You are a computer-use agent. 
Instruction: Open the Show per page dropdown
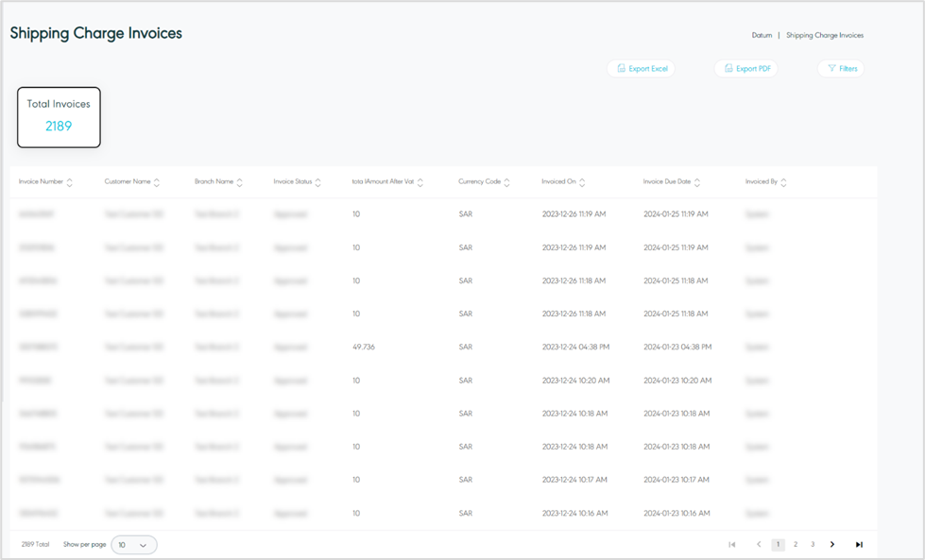click(134, 545)
